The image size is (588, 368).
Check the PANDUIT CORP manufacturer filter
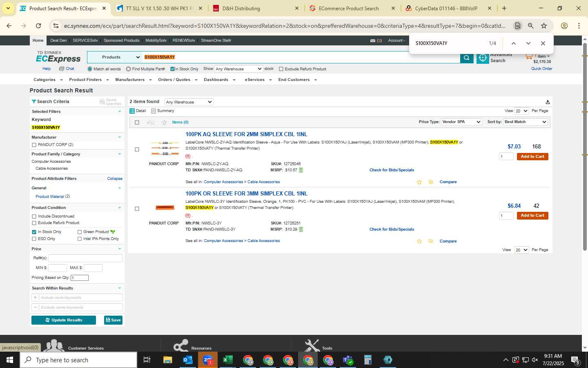pos(34,145)
